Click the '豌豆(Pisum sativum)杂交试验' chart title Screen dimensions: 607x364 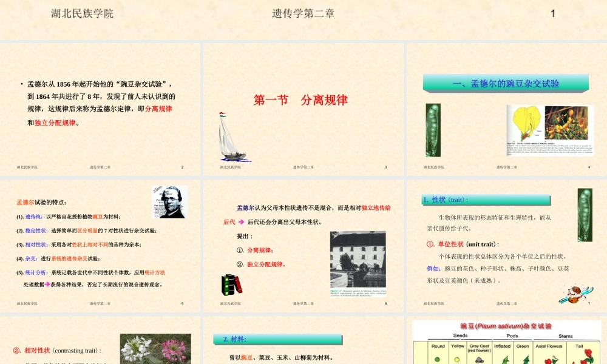506,326
